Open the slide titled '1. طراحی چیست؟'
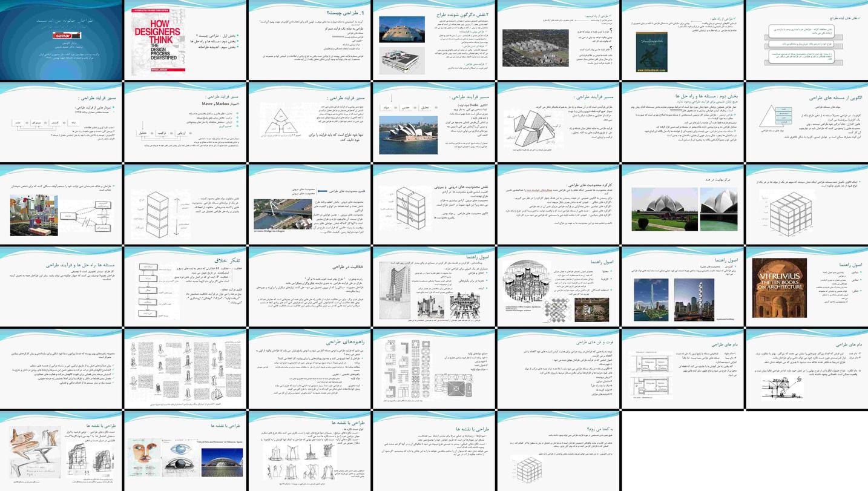The height and width of the screenshot is (491, 868). [309, 40]
